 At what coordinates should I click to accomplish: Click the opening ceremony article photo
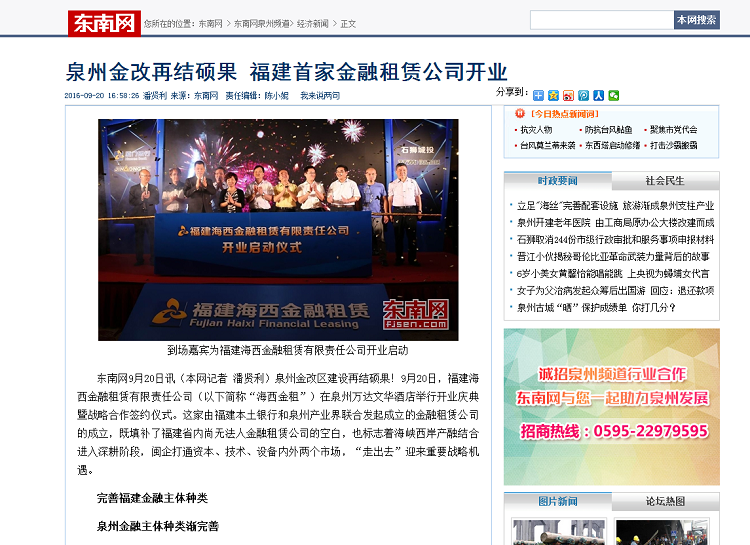(x=277, y=230)
